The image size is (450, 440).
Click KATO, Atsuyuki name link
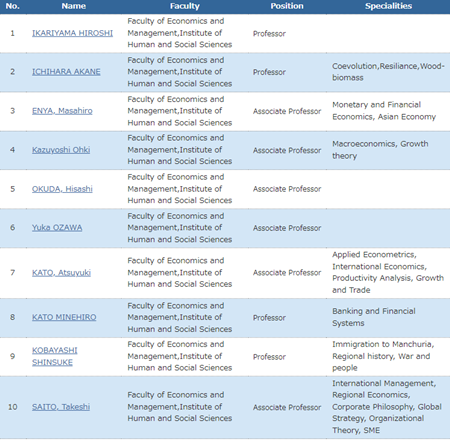[61, 273]
